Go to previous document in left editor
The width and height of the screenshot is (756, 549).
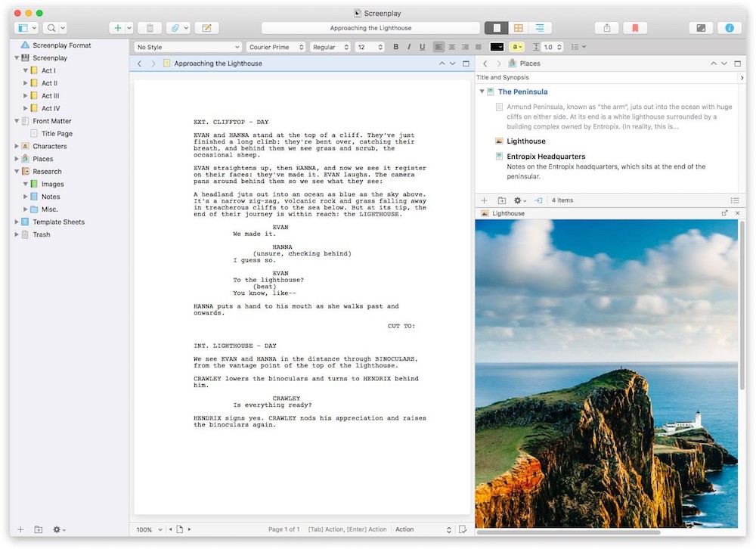point(442,64)
